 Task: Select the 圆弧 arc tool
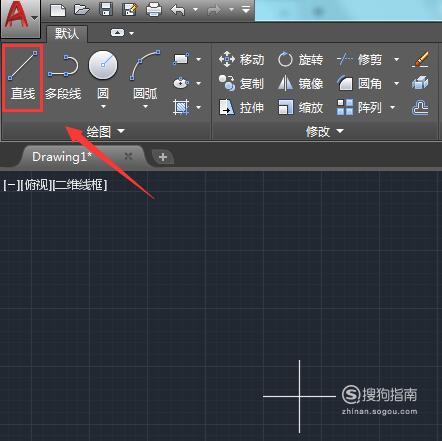coord(145,75)
